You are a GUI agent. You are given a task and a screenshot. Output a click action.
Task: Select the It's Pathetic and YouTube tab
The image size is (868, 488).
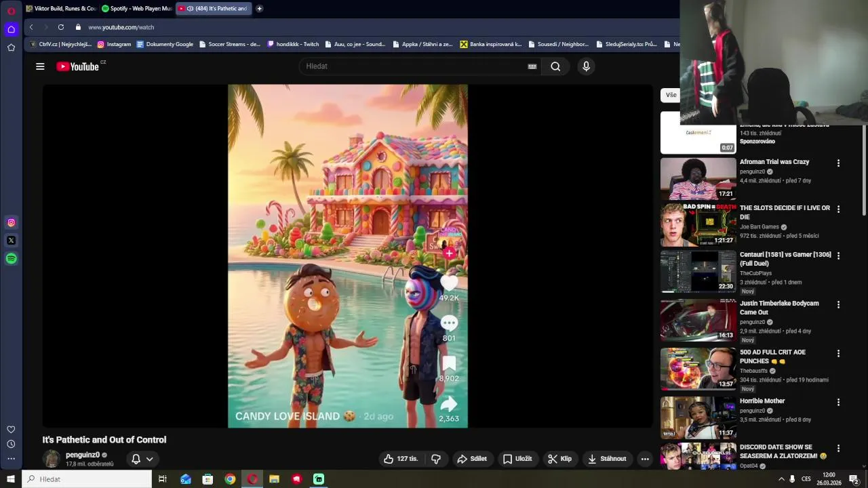point(213,9)
